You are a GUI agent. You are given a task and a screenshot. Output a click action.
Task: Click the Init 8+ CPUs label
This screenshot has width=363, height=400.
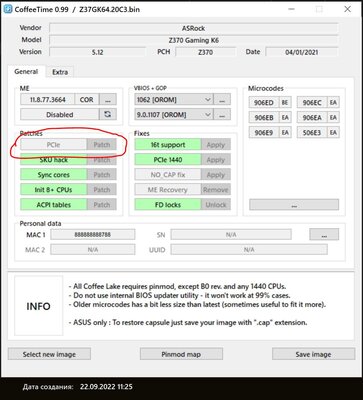pyautogui.click(x=53, y=190)
